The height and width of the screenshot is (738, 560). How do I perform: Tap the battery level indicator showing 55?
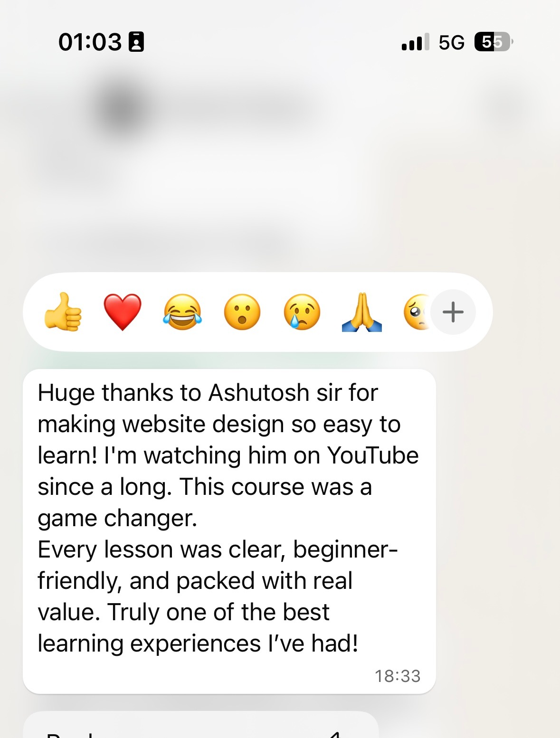(493, 42)
